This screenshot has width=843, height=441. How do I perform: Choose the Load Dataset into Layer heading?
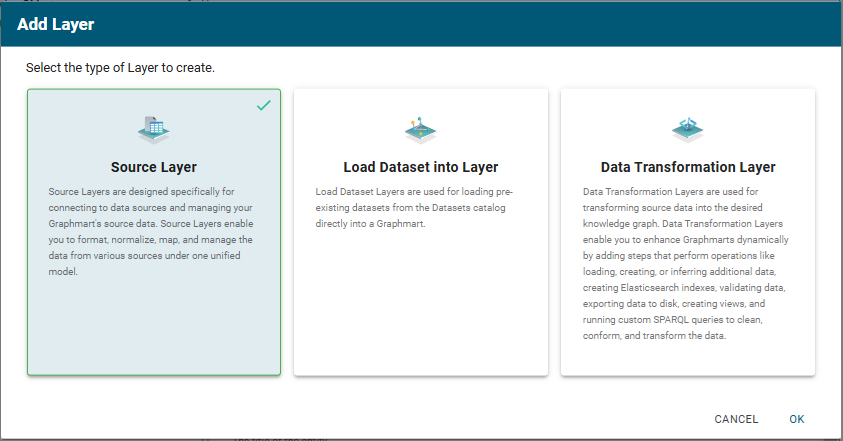[420, 167]
